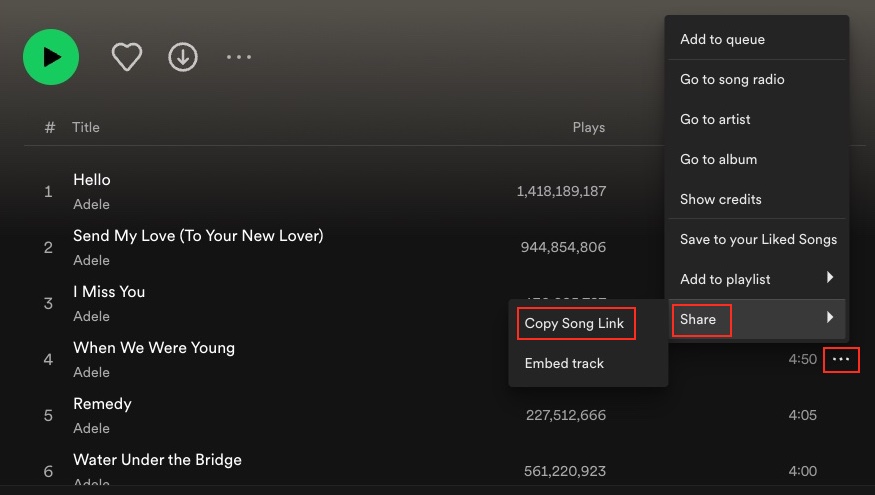
Task: Click Copy Song Link
Action: click(574, 324)
